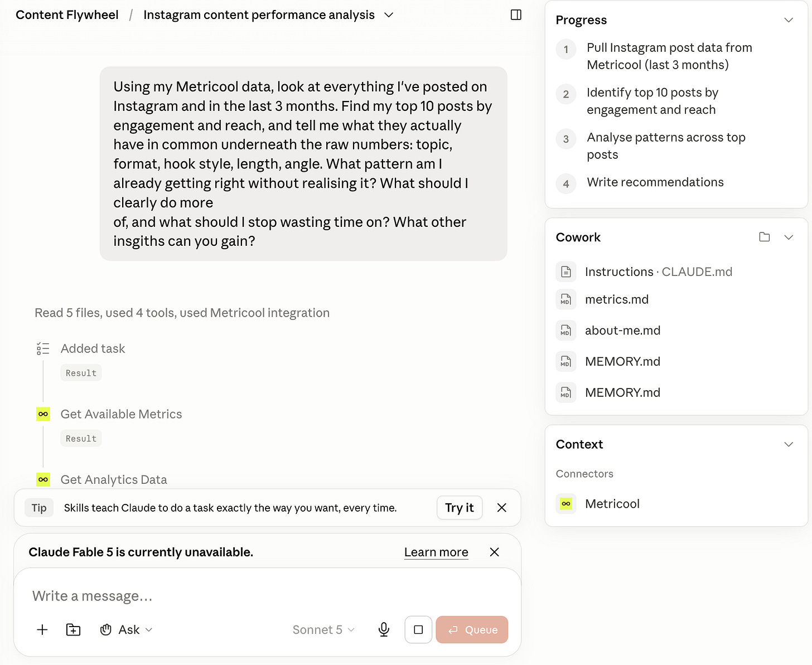This screenshot has height=665, width=812.
Task: Close the Claude unavailable notice
Action: point(494,552)
